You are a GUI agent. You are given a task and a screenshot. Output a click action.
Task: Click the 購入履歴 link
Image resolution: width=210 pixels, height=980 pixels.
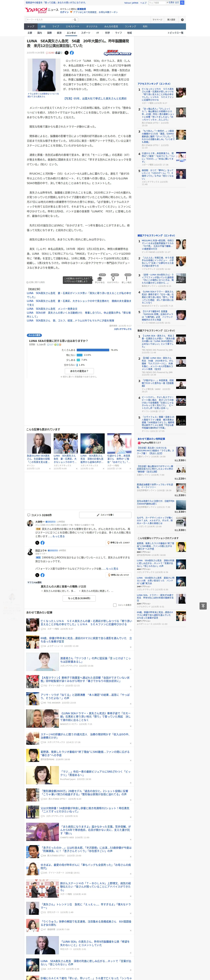point(171,20)
